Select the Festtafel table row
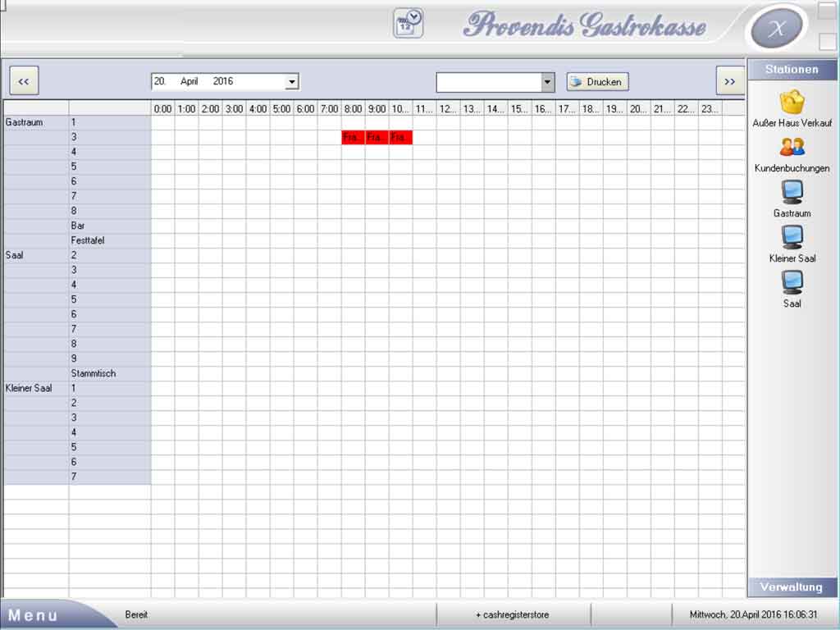Viewport: 840px width, 630px height. 110,240
